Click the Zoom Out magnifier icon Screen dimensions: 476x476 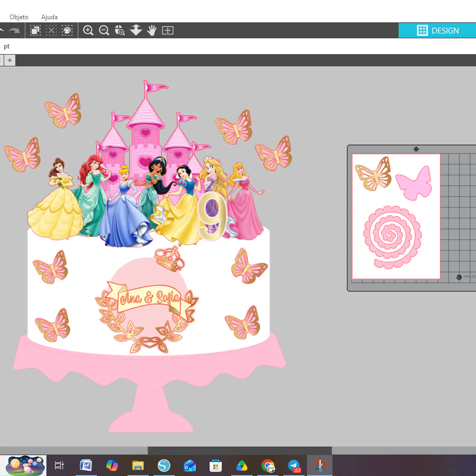(x=104, y=30)
